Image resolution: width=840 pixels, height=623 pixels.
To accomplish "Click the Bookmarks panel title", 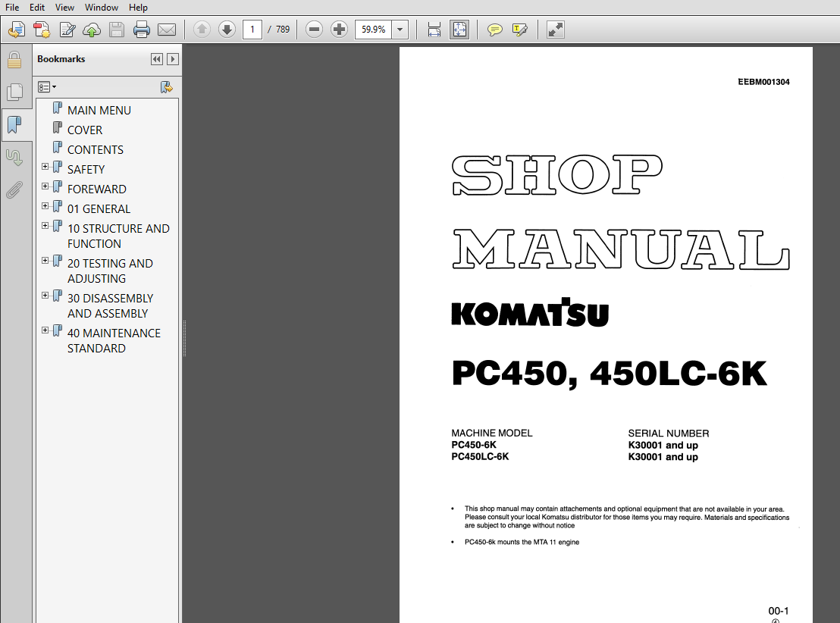I will point(61,59).
